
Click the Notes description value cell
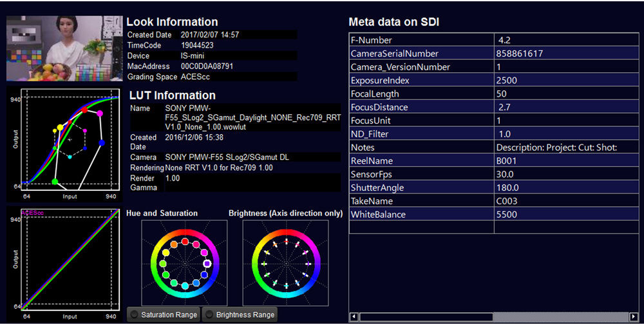coord(566,147)
